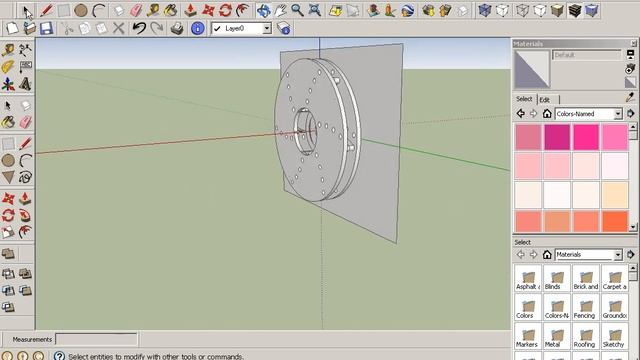This screenshot has width=640, height=360.
Task: Switch to Hidden Line face style
Action: tap(540, 10)
